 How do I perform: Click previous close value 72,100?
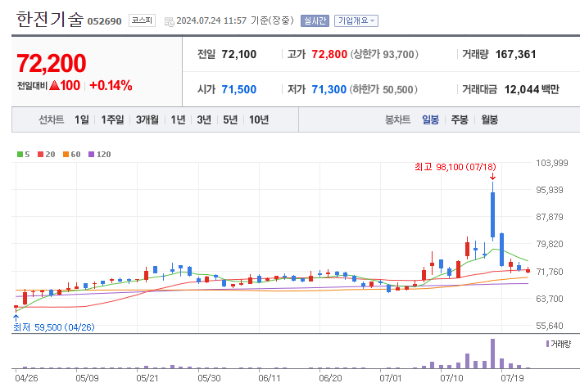239,54
